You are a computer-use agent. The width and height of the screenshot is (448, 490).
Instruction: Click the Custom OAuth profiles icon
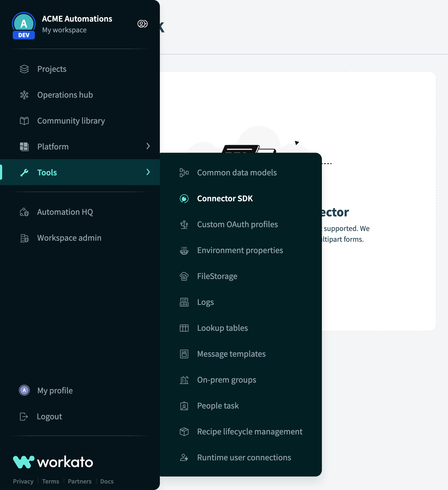point(184,224)
